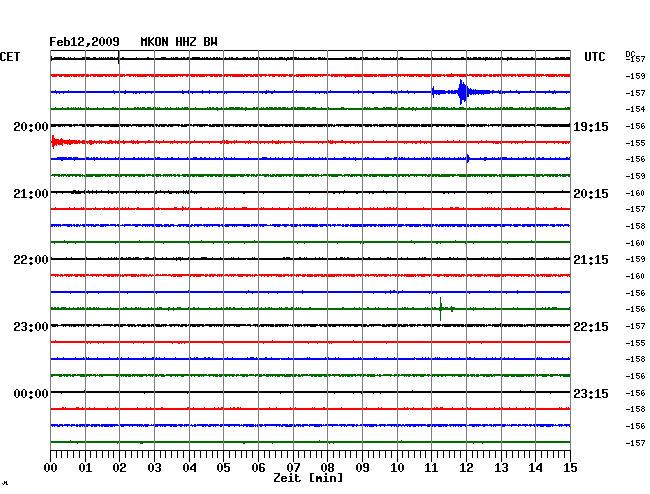Screen dimensions: 650x494
Task: Select the 22:00 CET time label
Action: click(x=31, y=260)
